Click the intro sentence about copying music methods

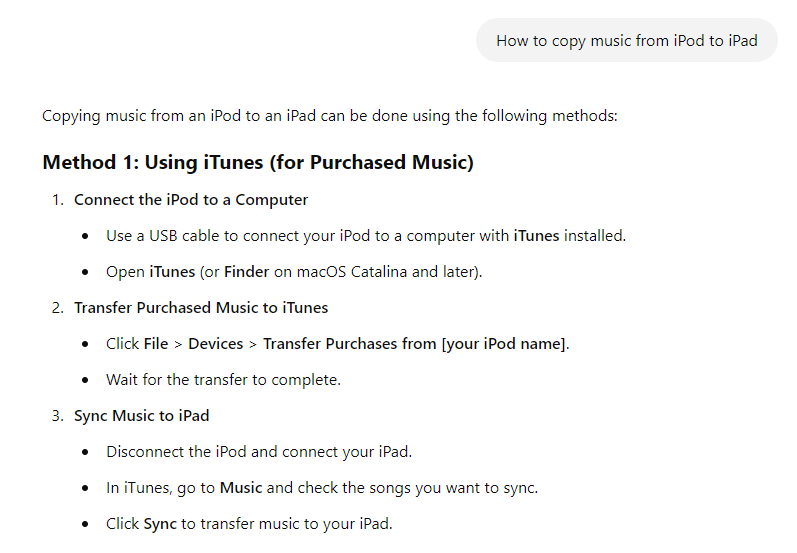pyautogui.click(x=329, y=116)
